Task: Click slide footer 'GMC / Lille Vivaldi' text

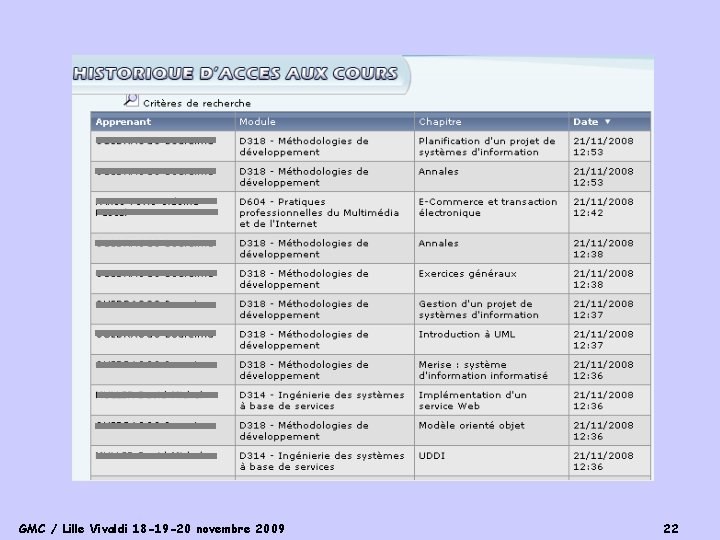Action: point(152,529)
